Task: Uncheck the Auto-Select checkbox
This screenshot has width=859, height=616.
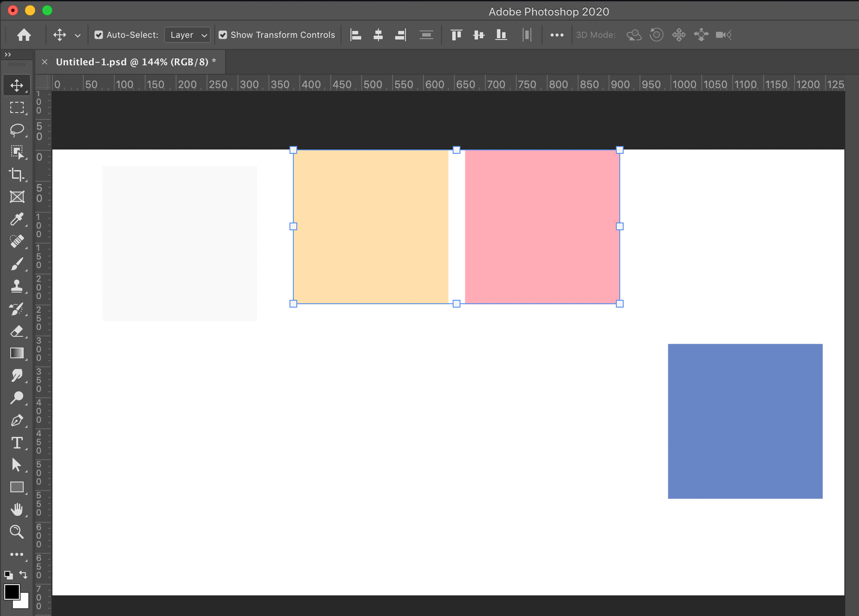Action: pos(99,35)
